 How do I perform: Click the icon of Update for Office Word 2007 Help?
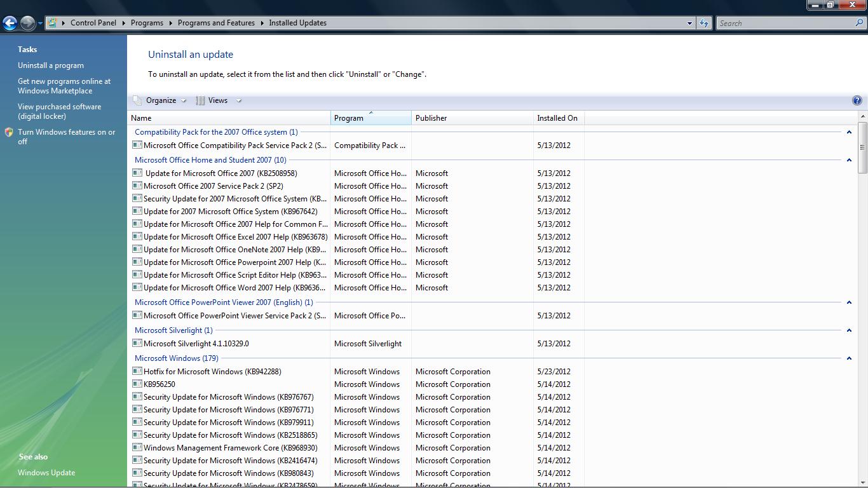click(137, 287)
